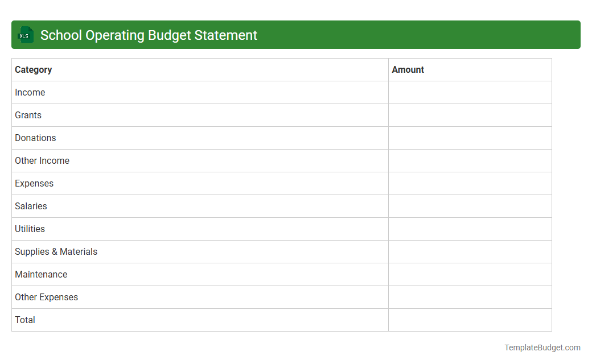The image size is (592, 364).
Task: Select the Grants row label
Action: (x=28, y=115)
